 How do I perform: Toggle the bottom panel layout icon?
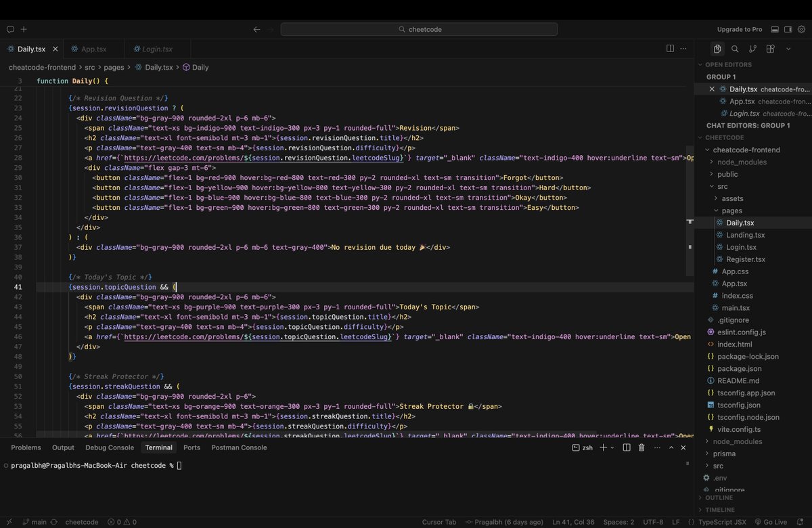coord(775,29)
